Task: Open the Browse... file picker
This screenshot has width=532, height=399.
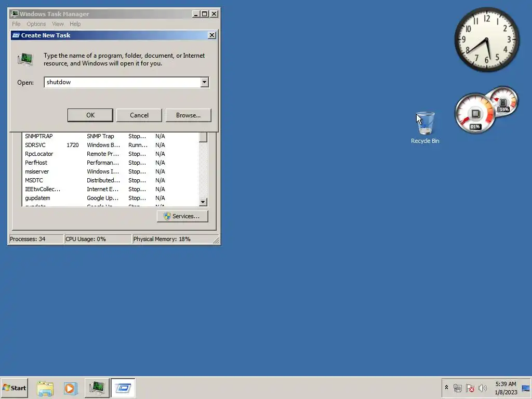Action: pyautogui.click(x=188, y=115)
